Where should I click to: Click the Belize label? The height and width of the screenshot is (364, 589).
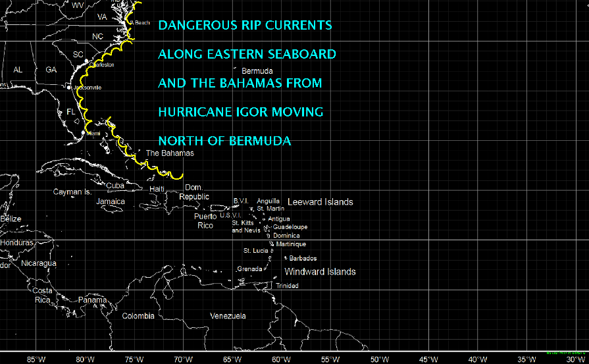[11, 219]
